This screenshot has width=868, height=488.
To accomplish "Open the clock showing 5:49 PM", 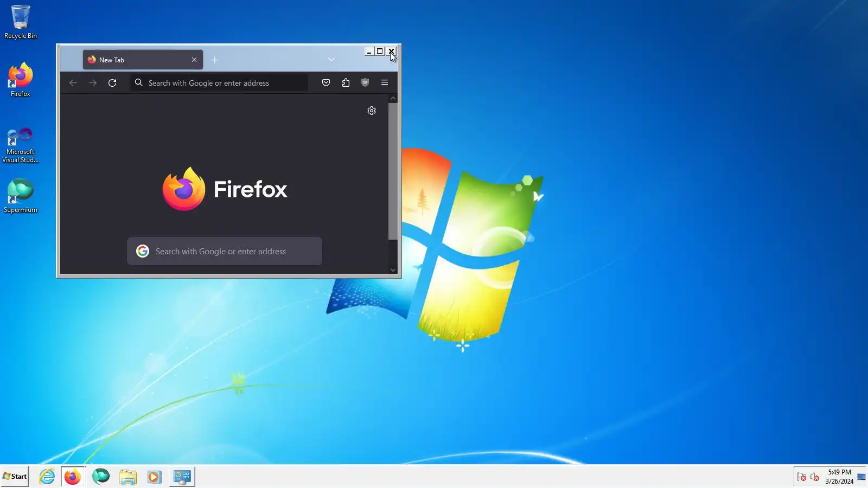I will coord(839,477).
